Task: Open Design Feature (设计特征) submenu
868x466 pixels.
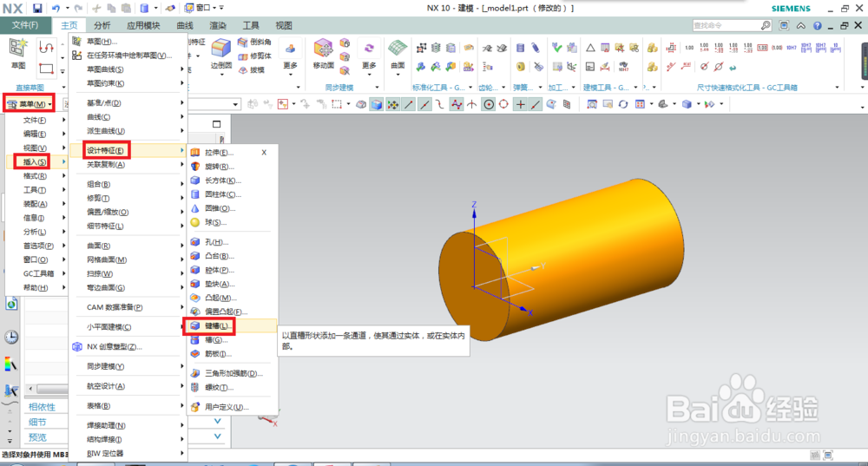Action: 128,150
